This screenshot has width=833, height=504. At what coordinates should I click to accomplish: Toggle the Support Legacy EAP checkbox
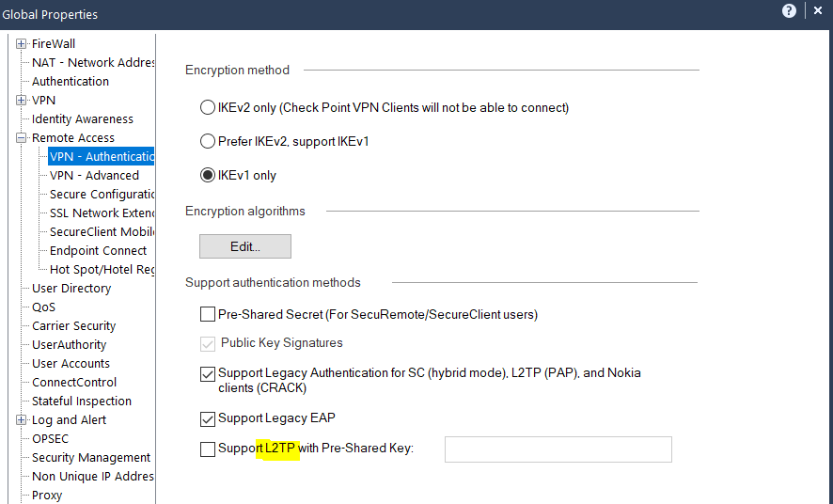click(x=207, y=419)
